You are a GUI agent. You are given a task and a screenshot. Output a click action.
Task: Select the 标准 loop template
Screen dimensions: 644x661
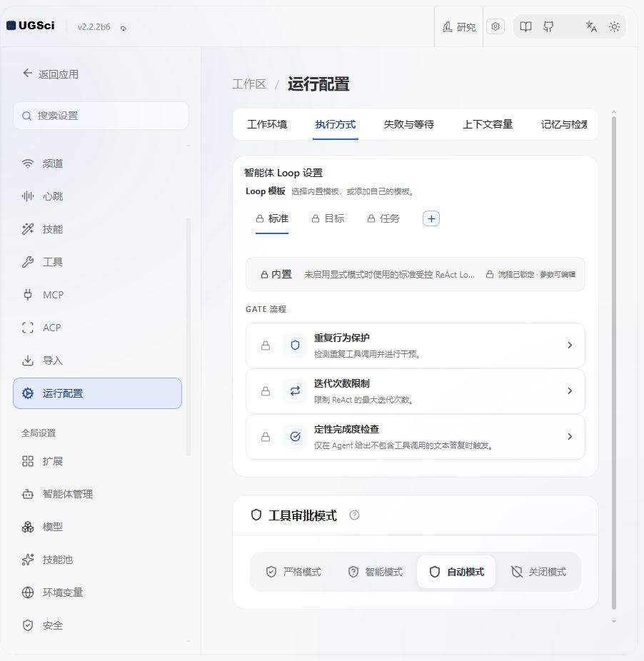click(x=272, y=219)
